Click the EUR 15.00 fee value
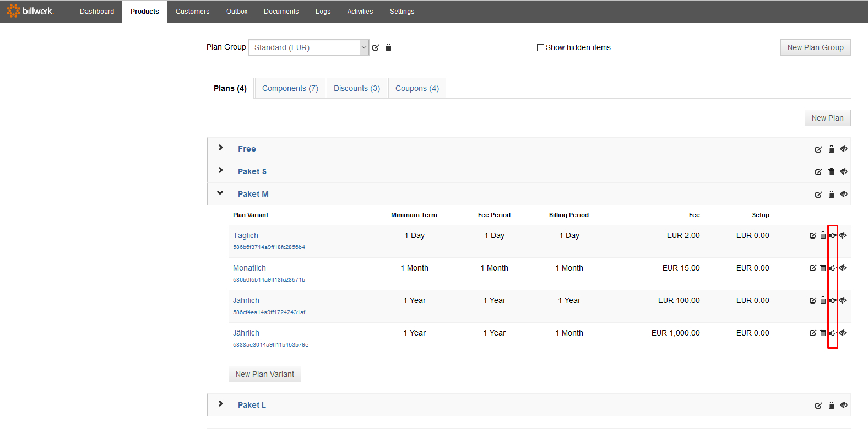This screenshot has width=868, height=443. (681, 268)
